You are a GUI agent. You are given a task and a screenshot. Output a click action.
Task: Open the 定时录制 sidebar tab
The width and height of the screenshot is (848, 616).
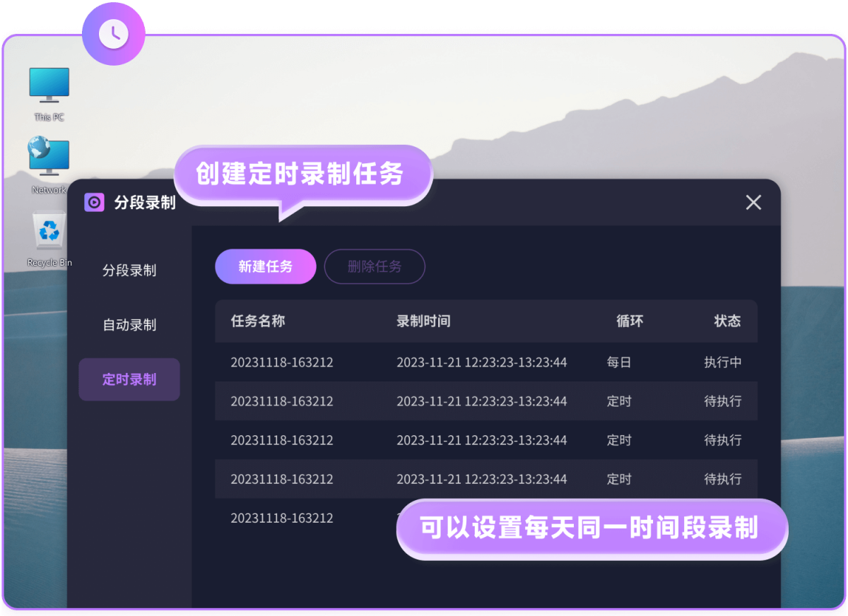pos(129,379)
